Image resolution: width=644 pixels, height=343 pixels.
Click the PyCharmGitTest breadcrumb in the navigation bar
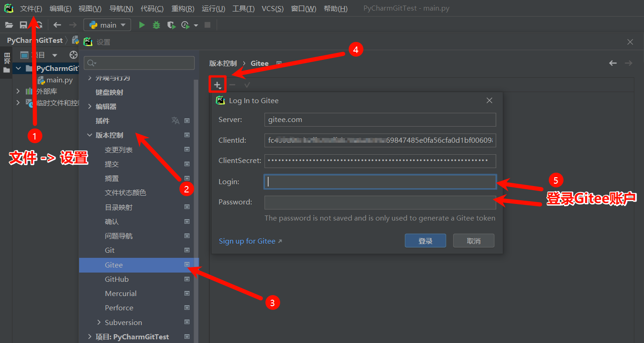[x=35, y=41]
